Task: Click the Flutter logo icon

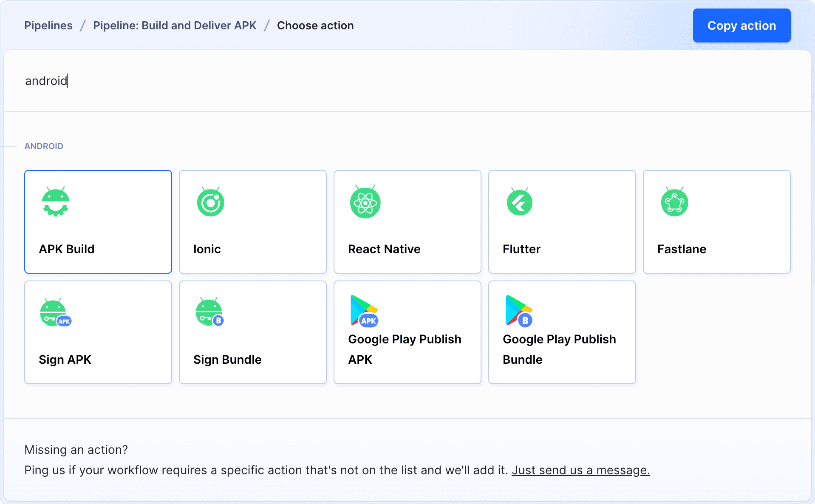Action: click(520, 202)
